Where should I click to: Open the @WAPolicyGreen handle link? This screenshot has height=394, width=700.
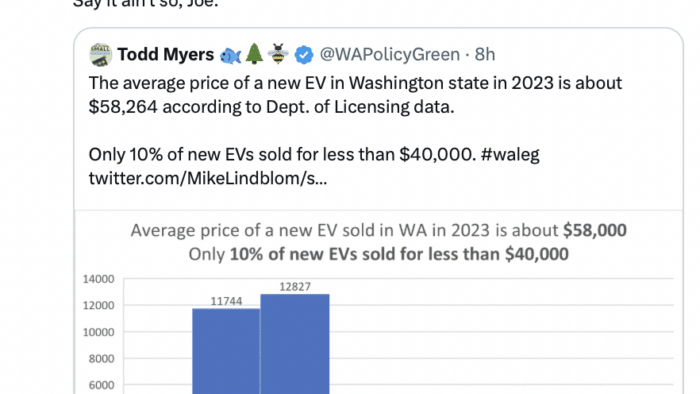click(390, 54)
